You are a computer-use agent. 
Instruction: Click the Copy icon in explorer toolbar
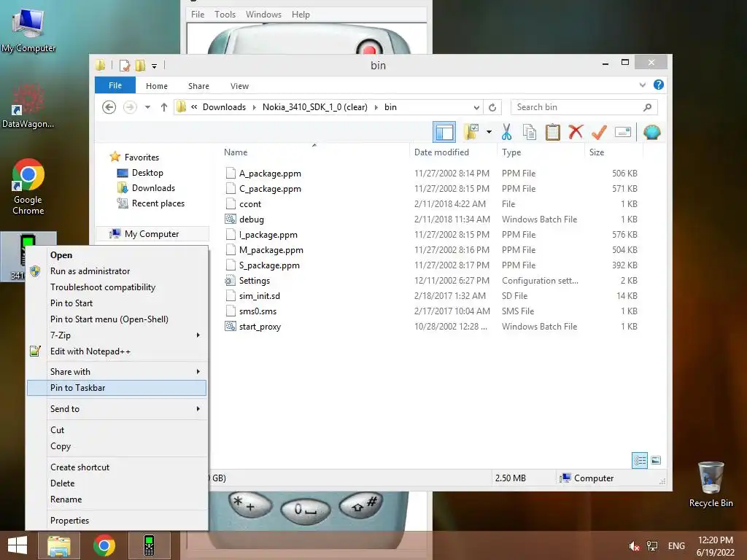tap(530, 132)
